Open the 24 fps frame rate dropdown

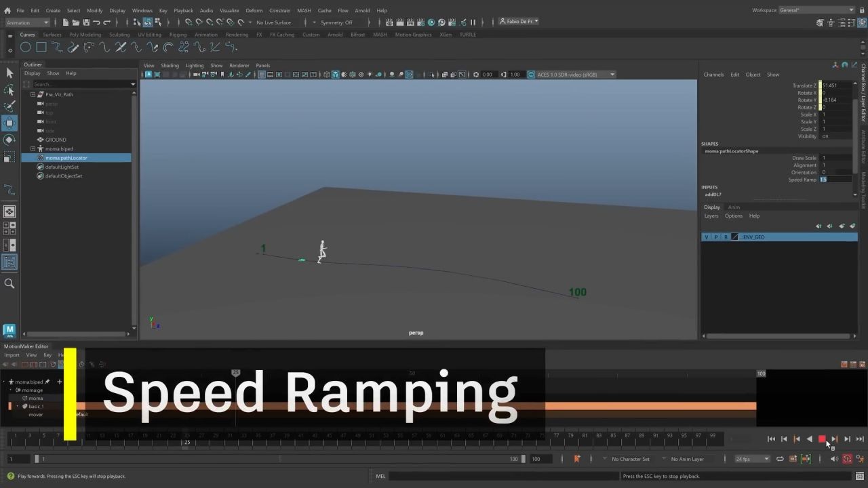(753, 459)
